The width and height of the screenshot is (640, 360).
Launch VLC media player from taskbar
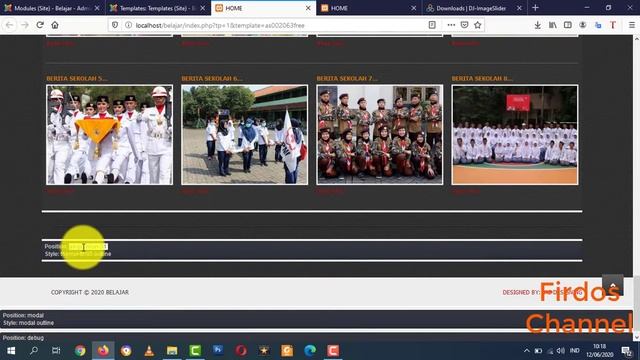149,351
